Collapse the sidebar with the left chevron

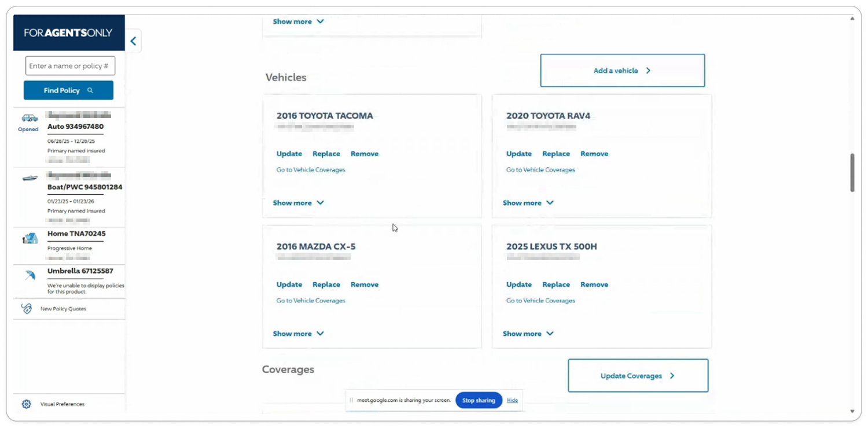(x=133, y=41)
